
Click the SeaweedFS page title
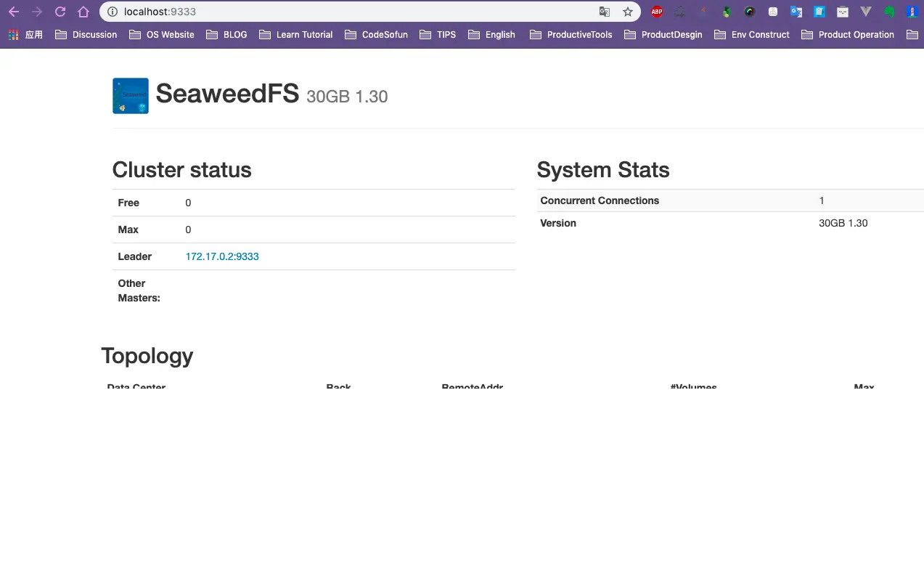(x=227, y=94)
